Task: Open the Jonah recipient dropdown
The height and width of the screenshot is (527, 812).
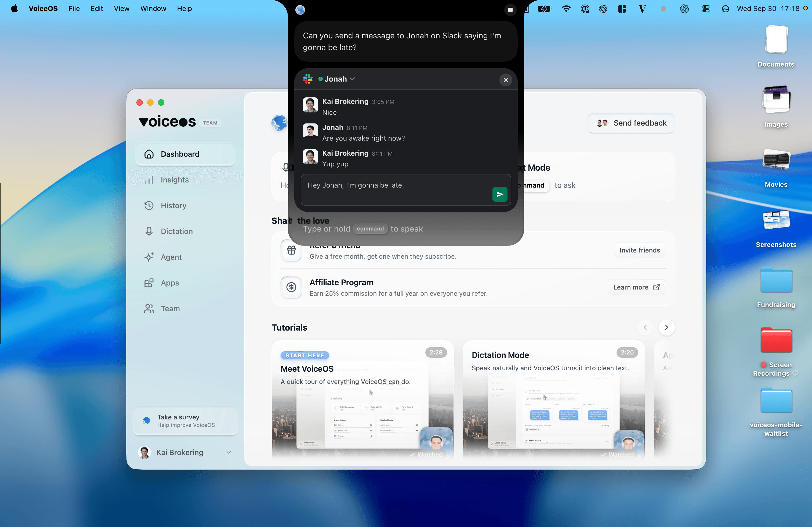Action: [337, 79]
